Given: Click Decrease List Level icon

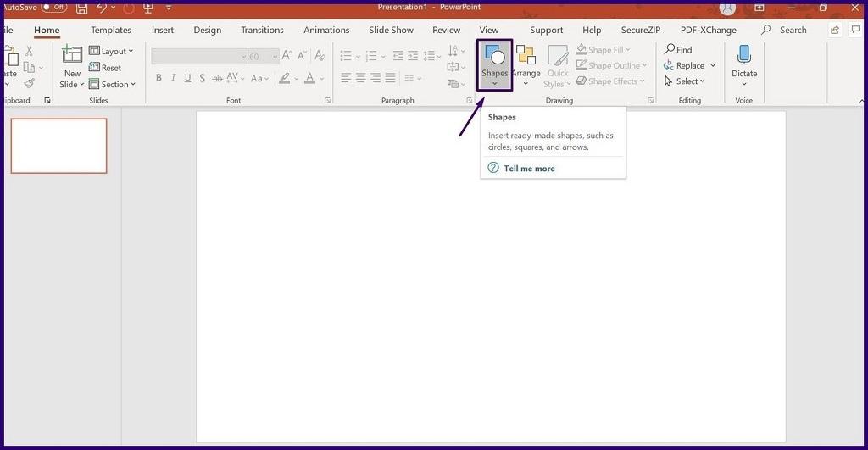Looking at the screenshot, I should 398,55.
